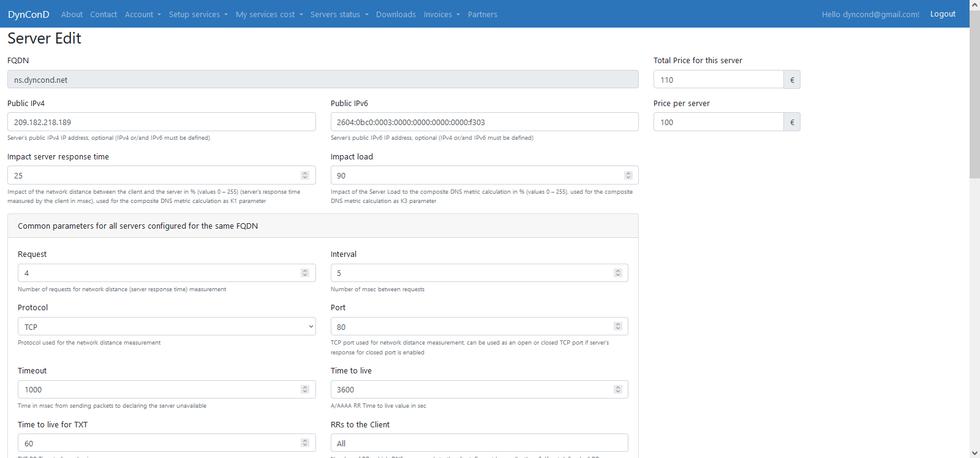
Task: Expand the Servers status menu
Action: click(339, 14)
